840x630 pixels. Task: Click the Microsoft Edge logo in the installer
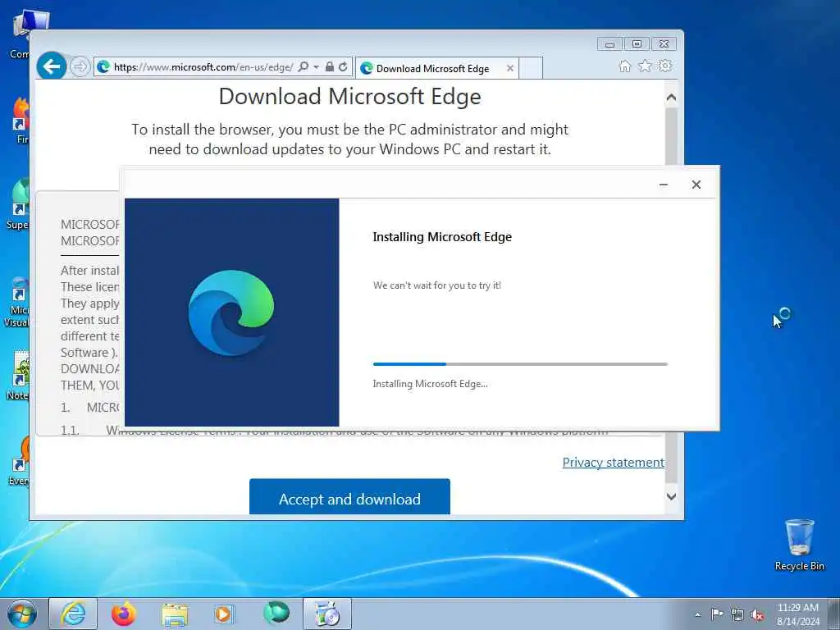tap(231, 313)
